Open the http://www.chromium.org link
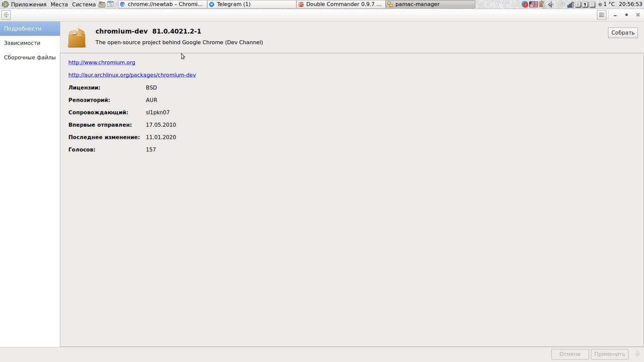 click(102, 62)
